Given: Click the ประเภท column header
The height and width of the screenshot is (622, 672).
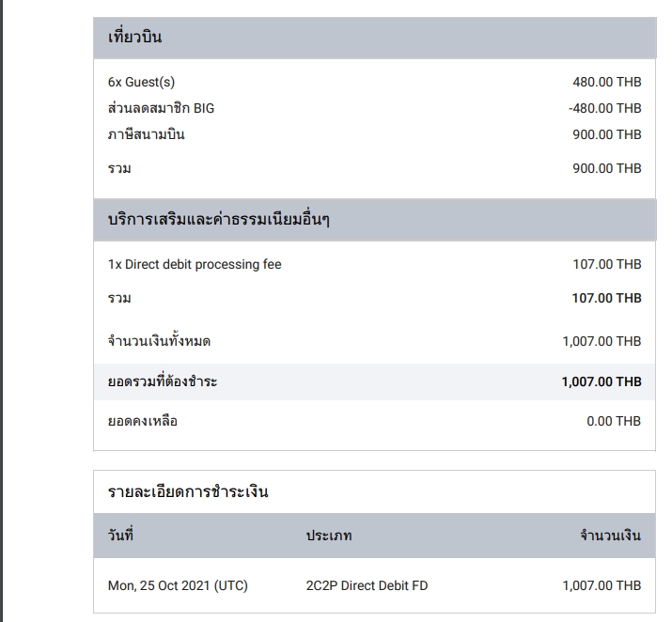Looking at the screenshot, I should coord(329,536).
